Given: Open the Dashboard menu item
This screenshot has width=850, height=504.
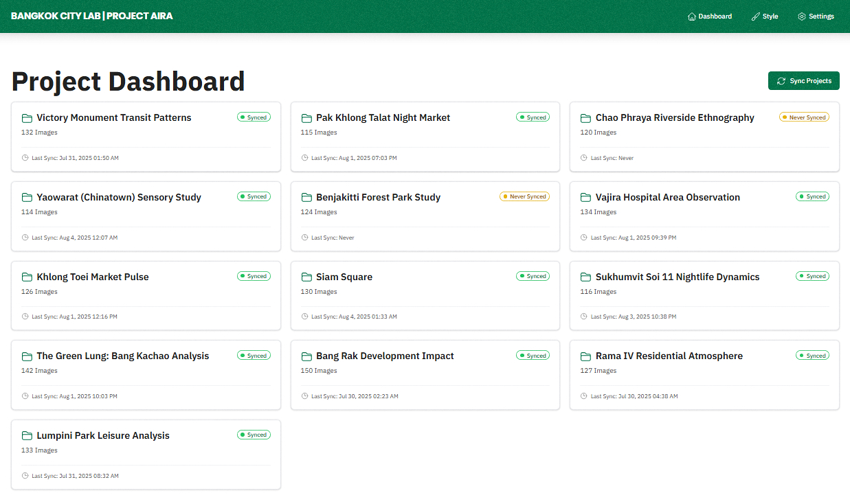Looking at the screenshot, I should click(x=715, y=16).
